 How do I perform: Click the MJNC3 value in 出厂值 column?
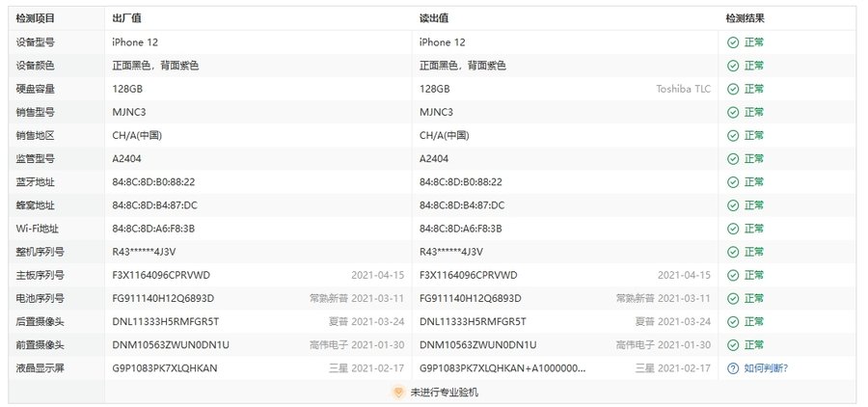pyautogui.click(x=129, y=113)
